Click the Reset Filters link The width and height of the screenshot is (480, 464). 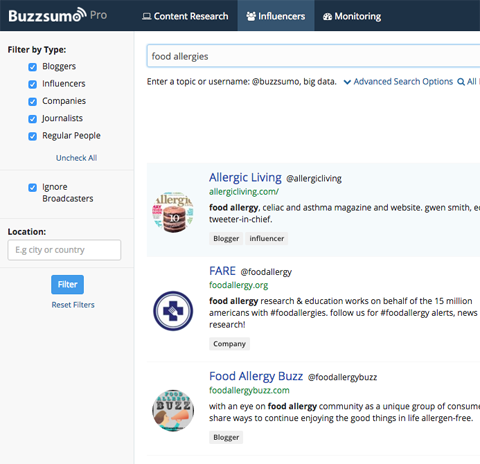tap(73, 305)
